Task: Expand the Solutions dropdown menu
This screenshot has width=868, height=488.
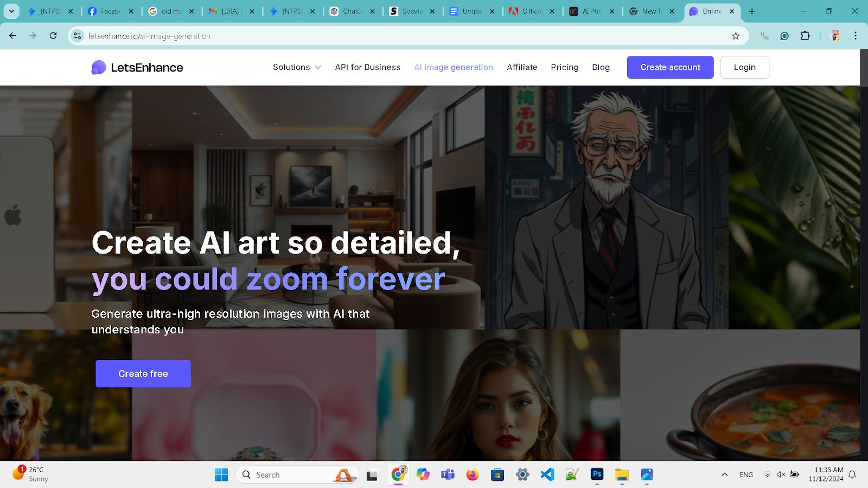Action: (x=297, y=67)
